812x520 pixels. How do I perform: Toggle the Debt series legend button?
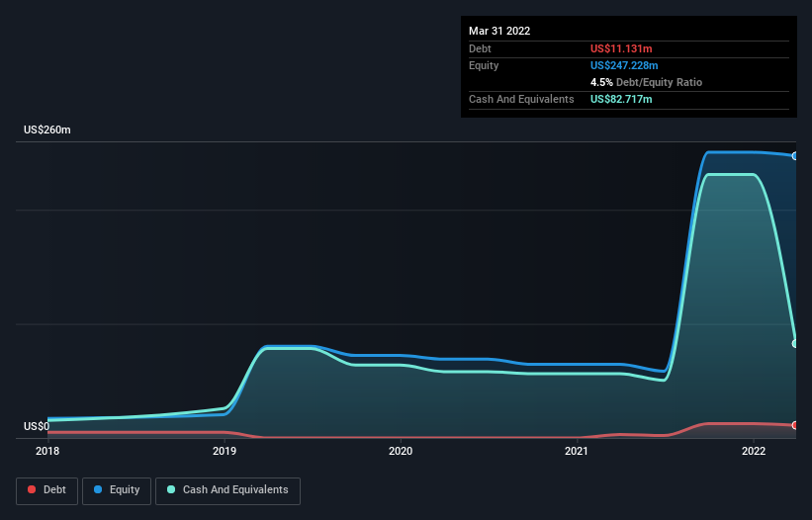46,490
